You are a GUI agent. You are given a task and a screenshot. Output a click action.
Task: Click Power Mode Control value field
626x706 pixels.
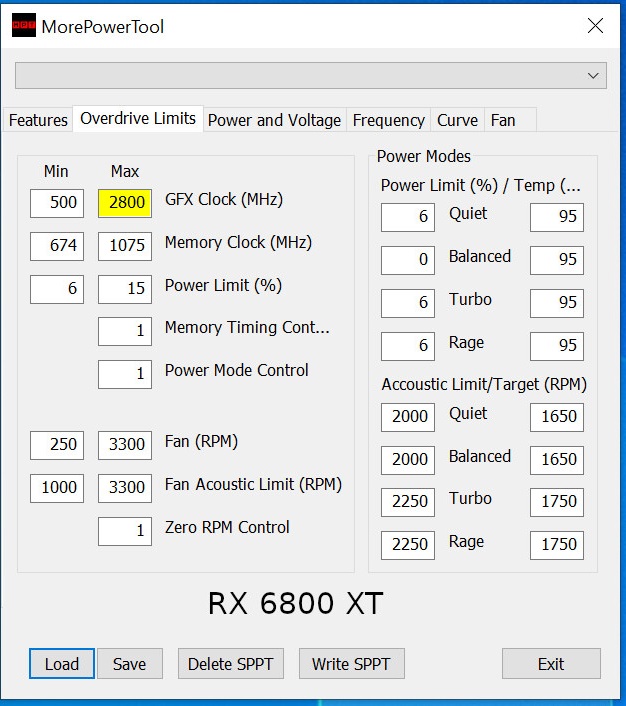(x=125, y=374)
